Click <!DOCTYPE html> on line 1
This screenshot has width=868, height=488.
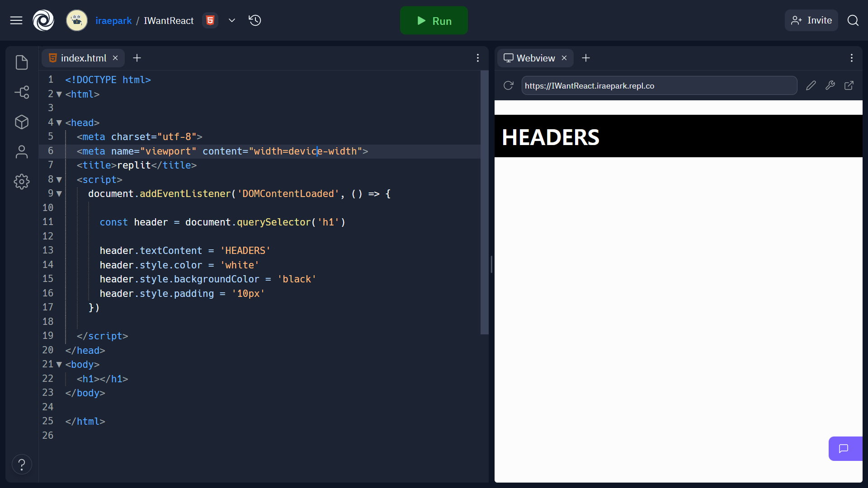coord(108,80)
